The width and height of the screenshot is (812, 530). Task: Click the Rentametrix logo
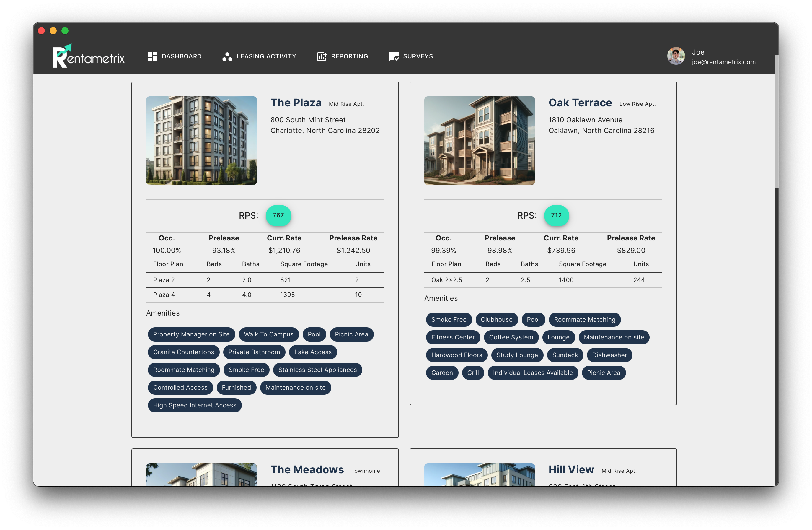(88, 56)
